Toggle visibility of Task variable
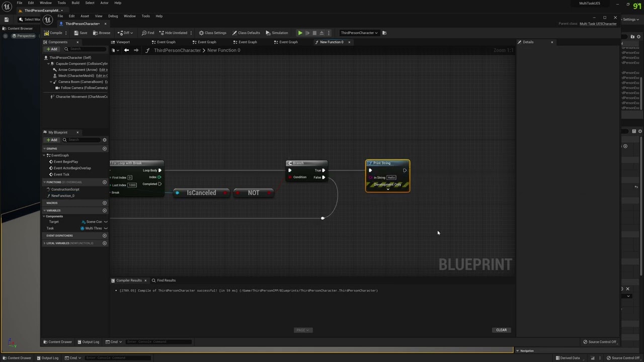 106,228
